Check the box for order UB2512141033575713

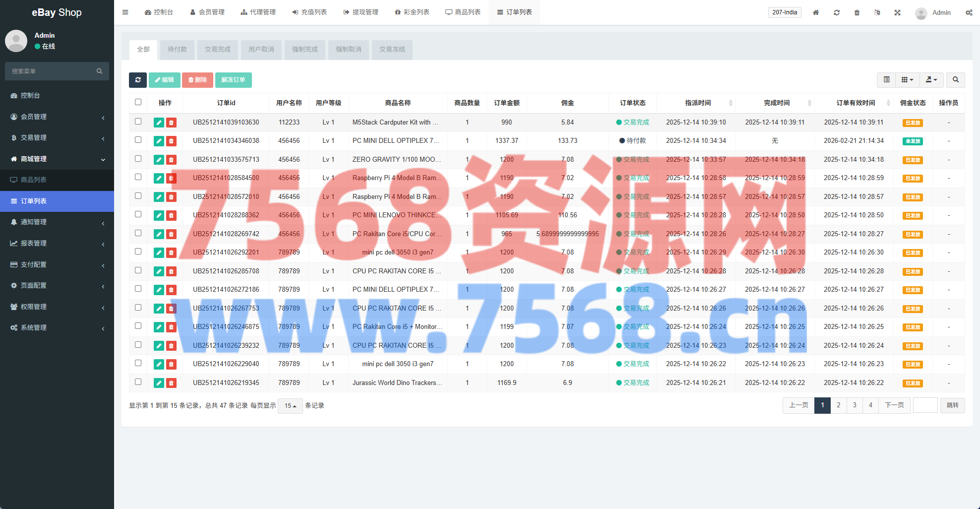click(138, 159)
